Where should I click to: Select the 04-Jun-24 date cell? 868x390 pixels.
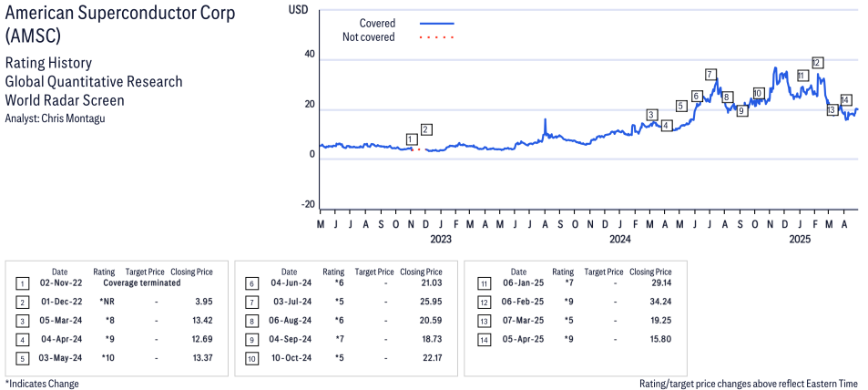(x=290, y=283)
